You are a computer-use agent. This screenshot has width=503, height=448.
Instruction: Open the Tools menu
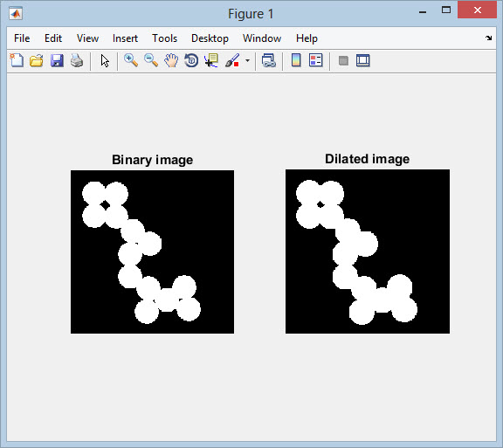pos(164,38)
